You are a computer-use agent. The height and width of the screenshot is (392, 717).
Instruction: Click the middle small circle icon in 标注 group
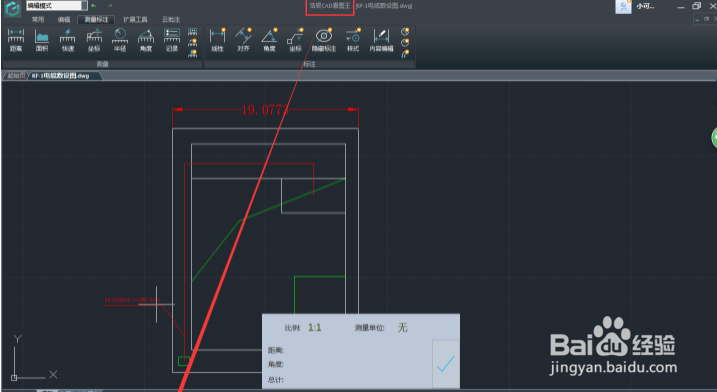pyautogui.click(x=405, y=43)
